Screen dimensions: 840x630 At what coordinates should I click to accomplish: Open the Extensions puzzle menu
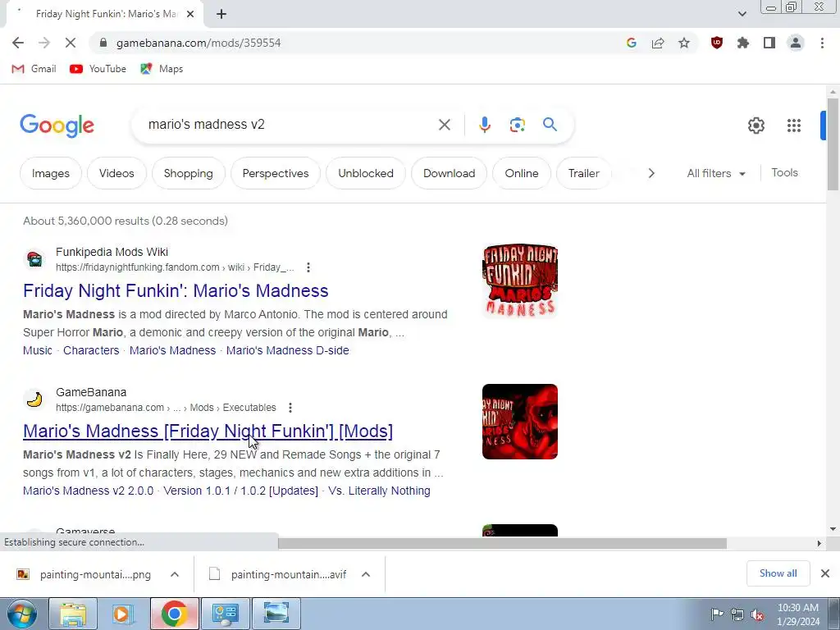pyautogui.click(x=743, y=43)
